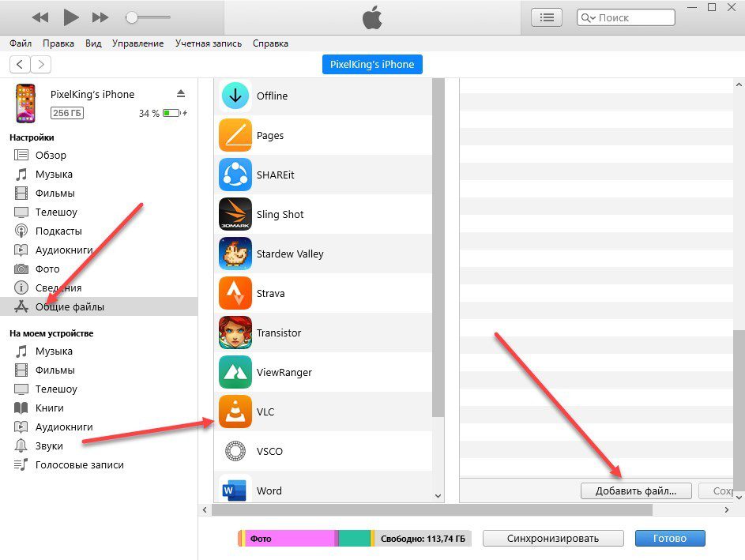Select Телешоу under Настройки
The width and height of the screenshot is (745, 560).
click(x=99, y=212)
